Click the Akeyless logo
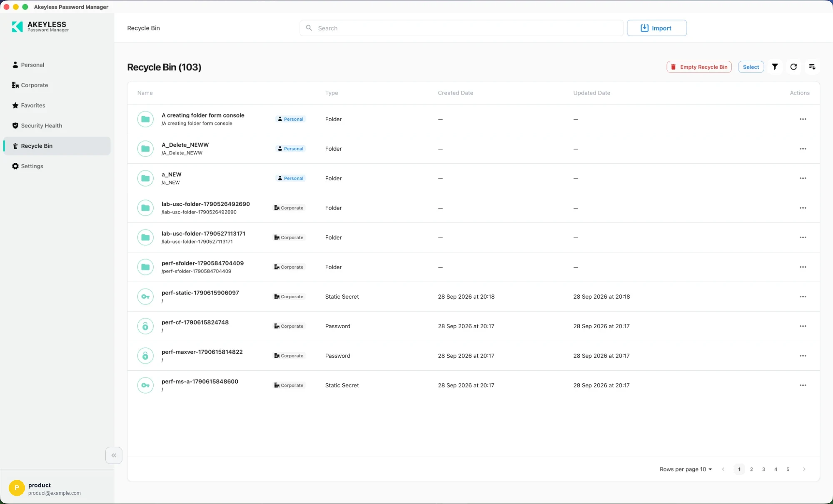Screen dimensions: 833x504 click(x=40, y=27)
